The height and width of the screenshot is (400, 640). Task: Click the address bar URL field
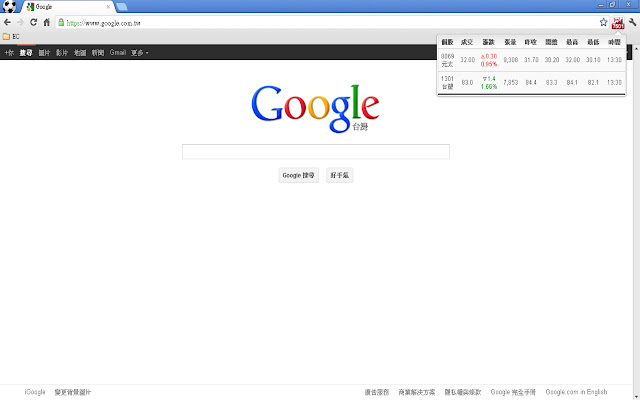tap(331, 23)
